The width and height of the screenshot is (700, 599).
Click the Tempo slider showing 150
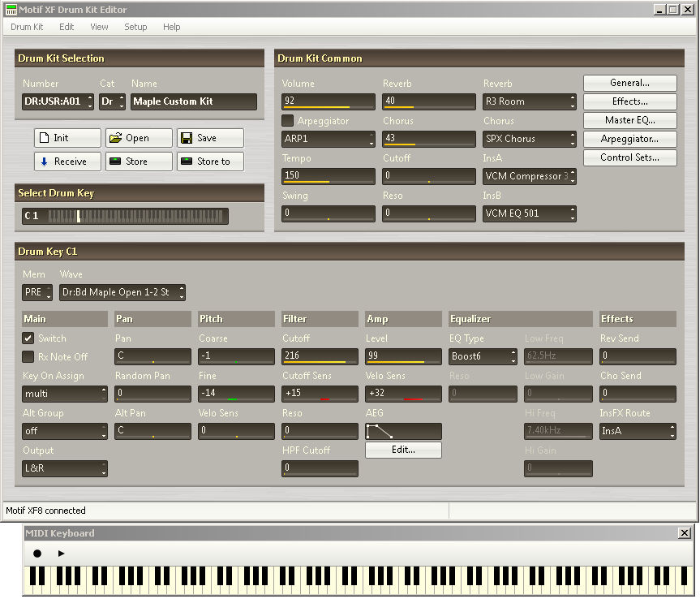tap(329, 176)
